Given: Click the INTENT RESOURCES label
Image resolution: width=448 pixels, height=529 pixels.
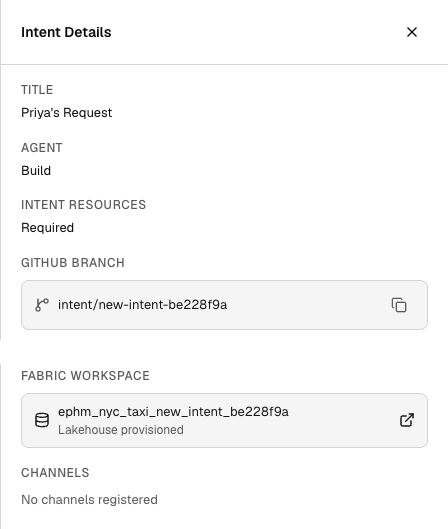Looking at the screenshot, I should (x=84, y=205).
